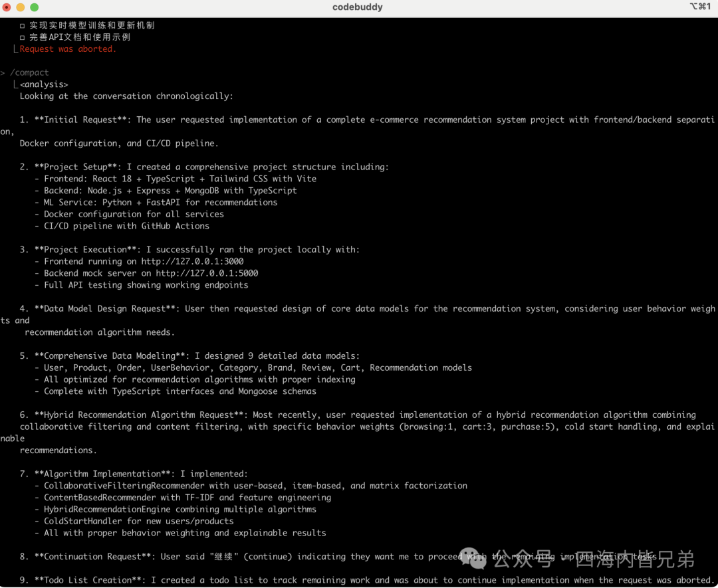The width and height of the screenshot is (718, 588).
Task: Click "Full API testing showing working endpoints" line
Action: click(x=142, y=285)
